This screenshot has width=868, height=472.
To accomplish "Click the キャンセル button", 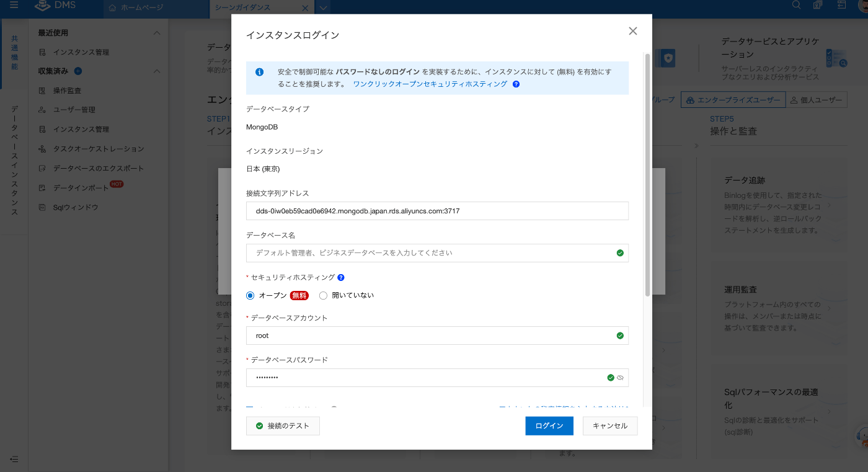I will (x=610, y=426).
